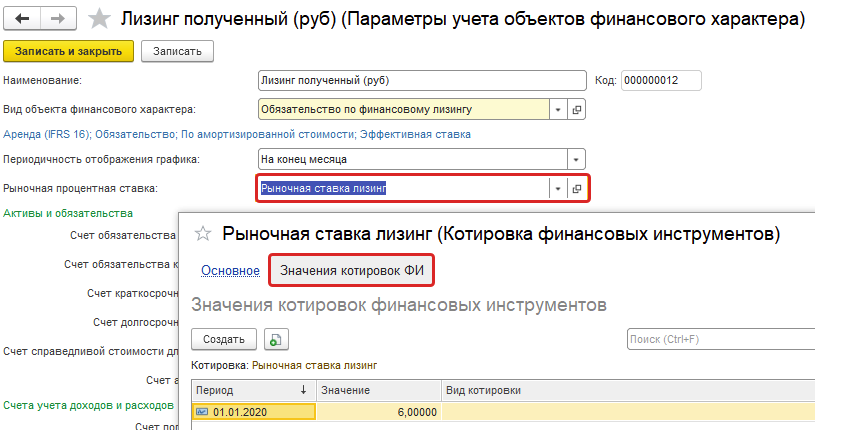Click the На конец месяца field
The height and width of the screenshot is (440, 854).
click(413, 160)
